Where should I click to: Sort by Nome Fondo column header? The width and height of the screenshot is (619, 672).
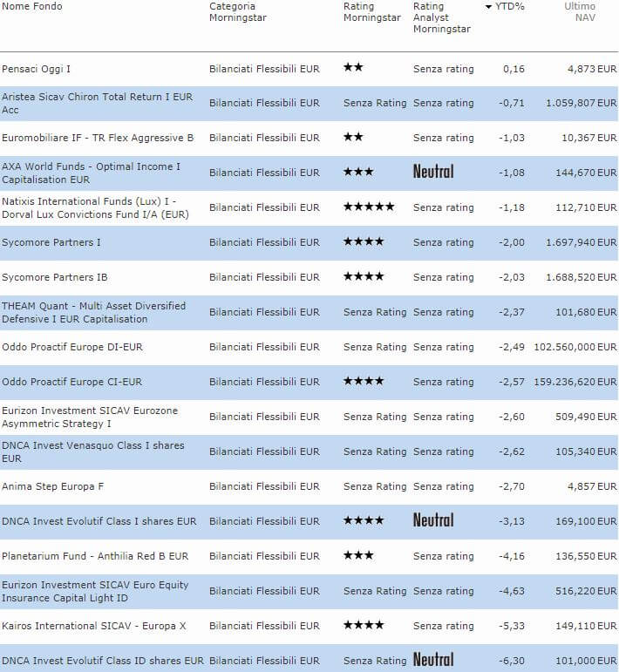point(32,6)
